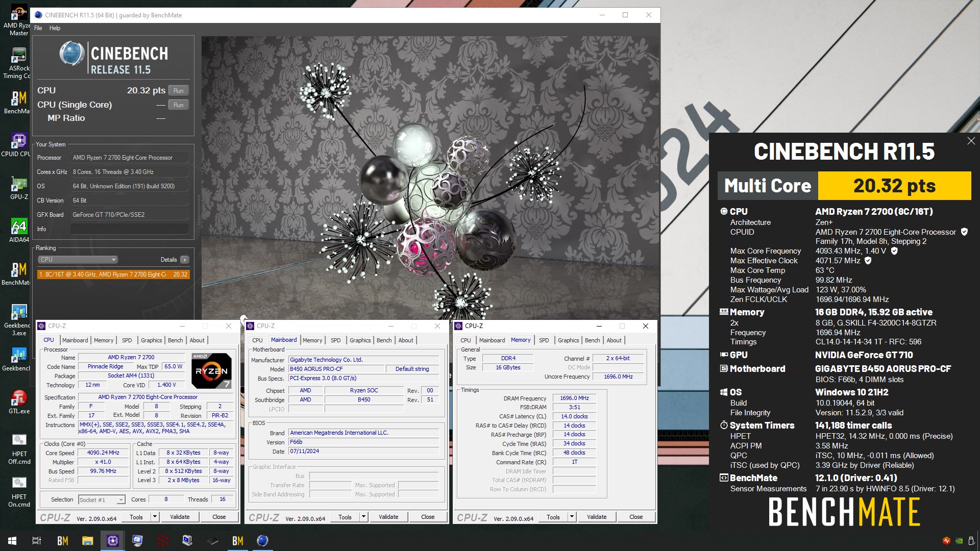Click the Info input field in Cinebench
Screen dimensions: 980x551
[x=129, y=229]
